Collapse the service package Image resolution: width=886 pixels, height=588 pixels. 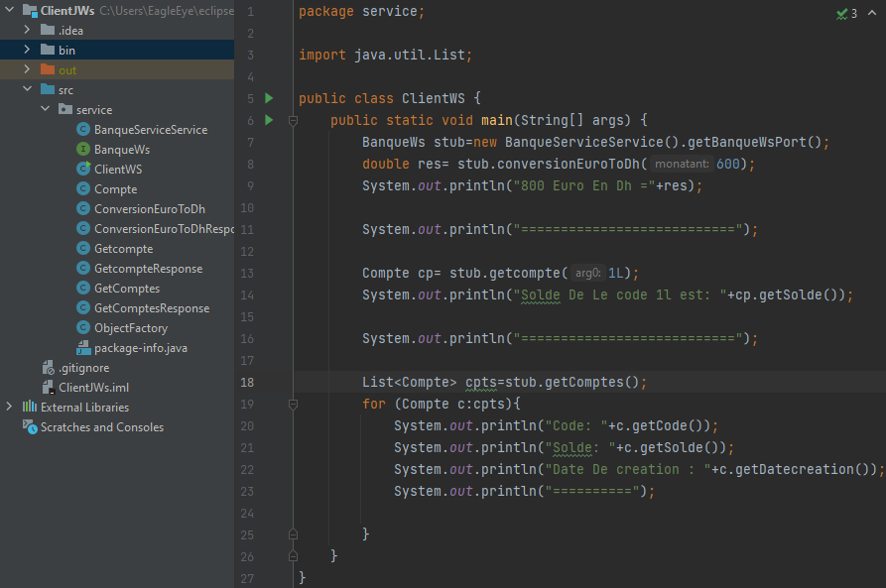[x=45, y=109]
